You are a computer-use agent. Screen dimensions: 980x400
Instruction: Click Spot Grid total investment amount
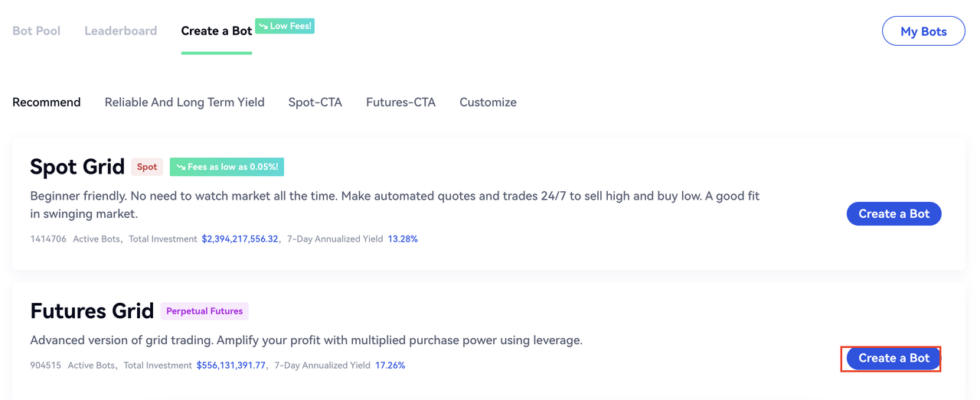point(240,239)
